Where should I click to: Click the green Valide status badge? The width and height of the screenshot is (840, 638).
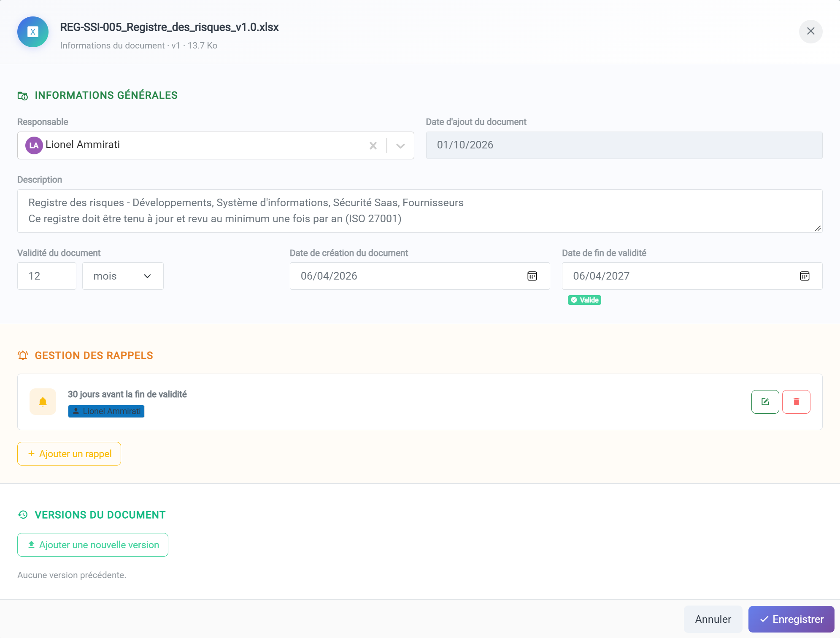point(584,300)
